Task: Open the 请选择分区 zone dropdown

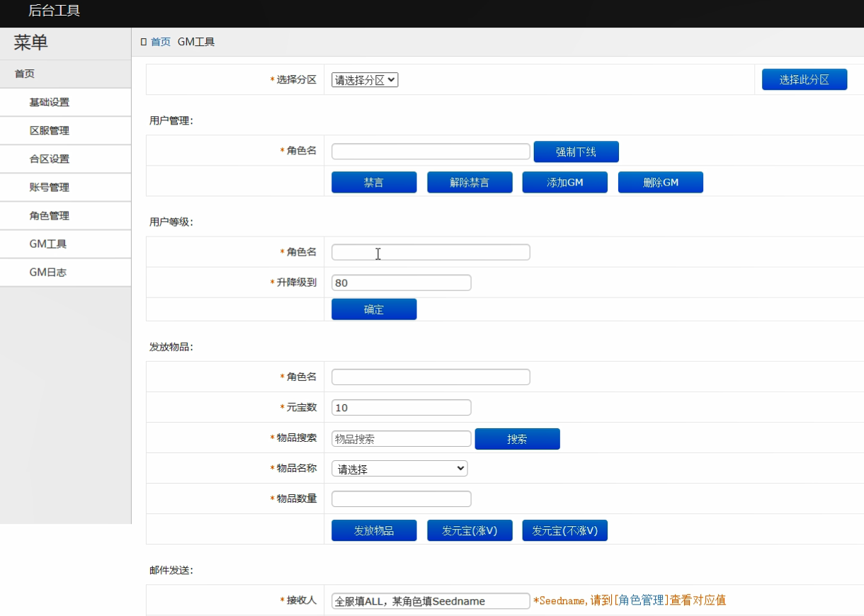Action: 365,80
